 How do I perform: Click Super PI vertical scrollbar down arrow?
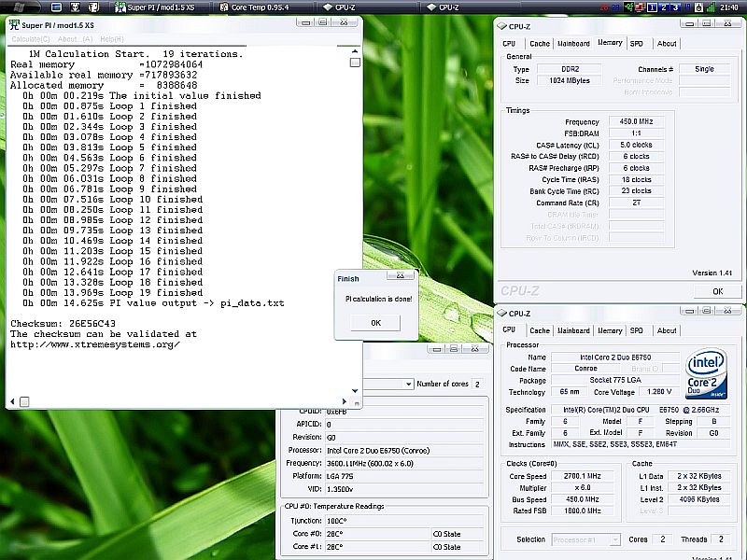355,390
